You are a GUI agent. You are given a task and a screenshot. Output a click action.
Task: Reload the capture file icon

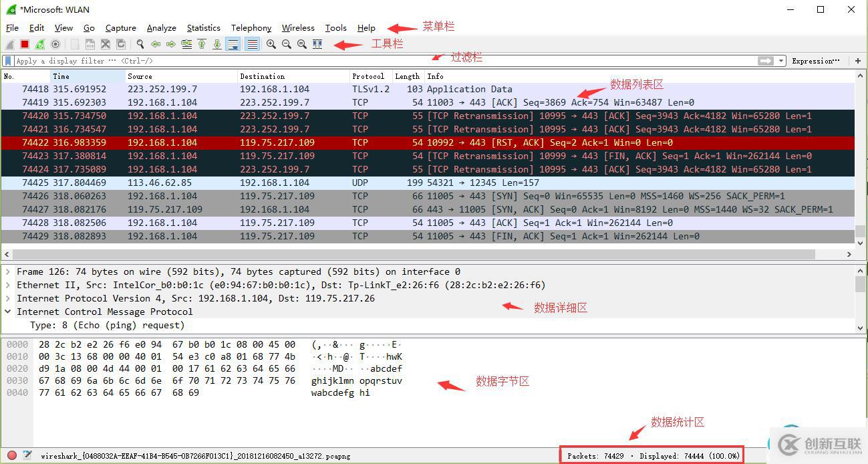[121, 44]
